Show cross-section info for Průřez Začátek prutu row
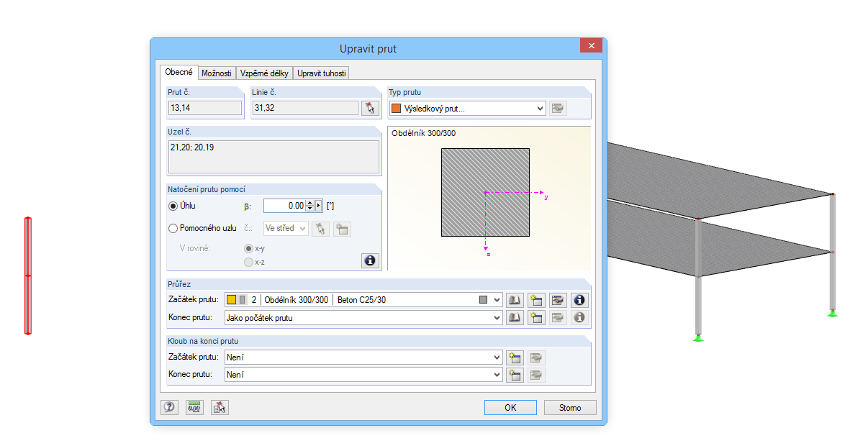 tap(580, 299)
